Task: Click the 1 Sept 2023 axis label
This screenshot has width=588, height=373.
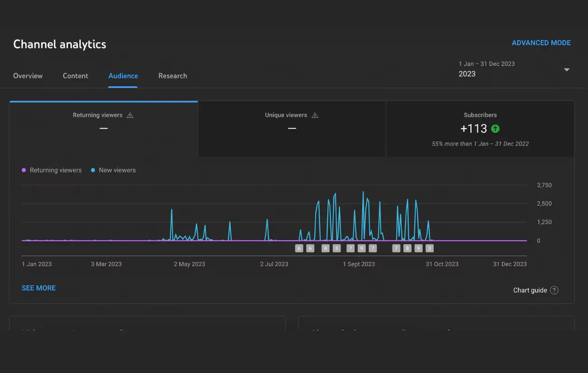Action: (x=359, y=264)
